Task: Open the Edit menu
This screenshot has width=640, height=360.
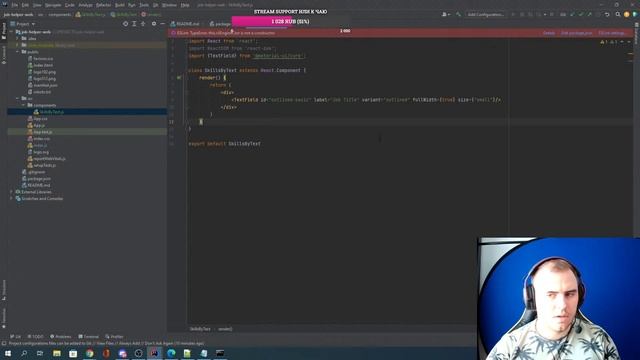Action: 25,5
